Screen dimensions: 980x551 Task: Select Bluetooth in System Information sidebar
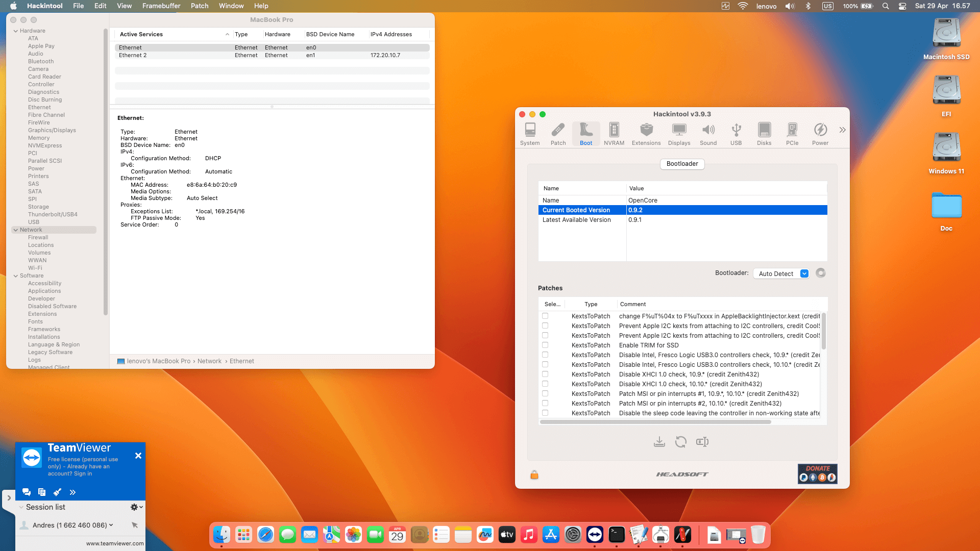coord(41,62)
